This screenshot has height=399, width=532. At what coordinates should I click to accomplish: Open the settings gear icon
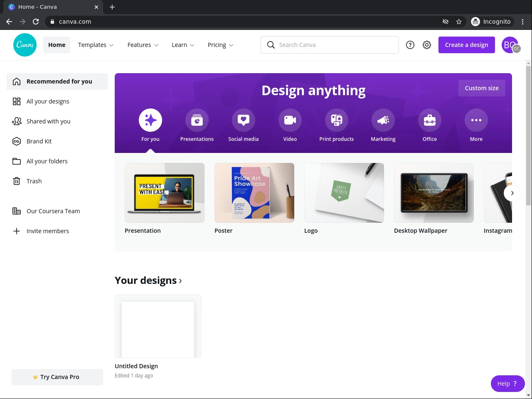click(x=427, y=45)
